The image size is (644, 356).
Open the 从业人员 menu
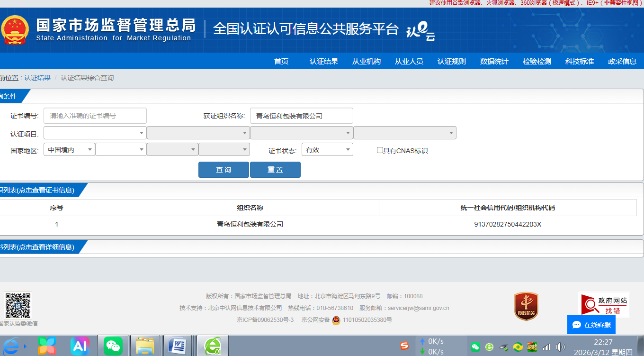pyautogui.click(x=409, y=61)
